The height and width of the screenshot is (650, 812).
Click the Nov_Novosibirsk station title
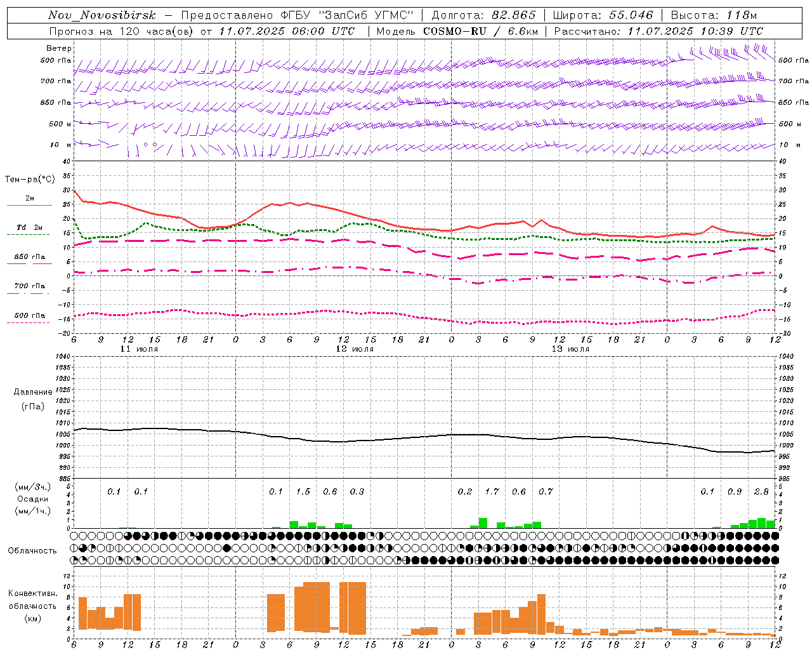(102, 15)
